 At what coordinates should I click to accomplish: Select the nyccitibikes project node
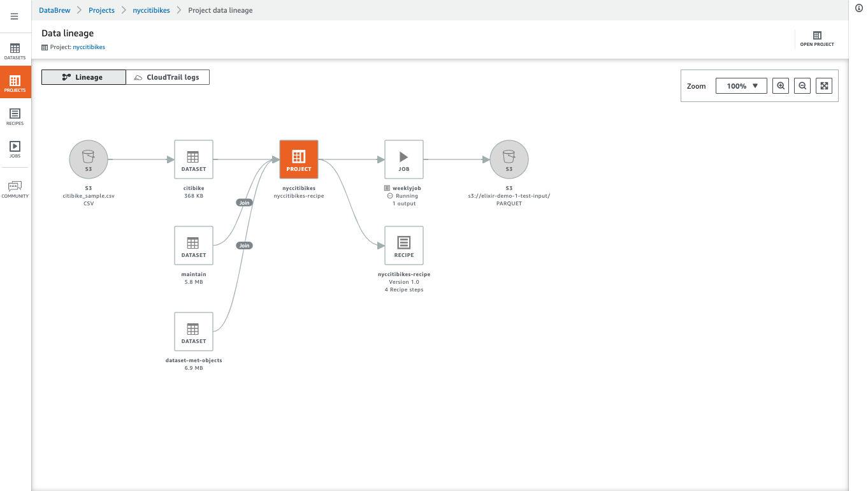(x=298, y=159)
